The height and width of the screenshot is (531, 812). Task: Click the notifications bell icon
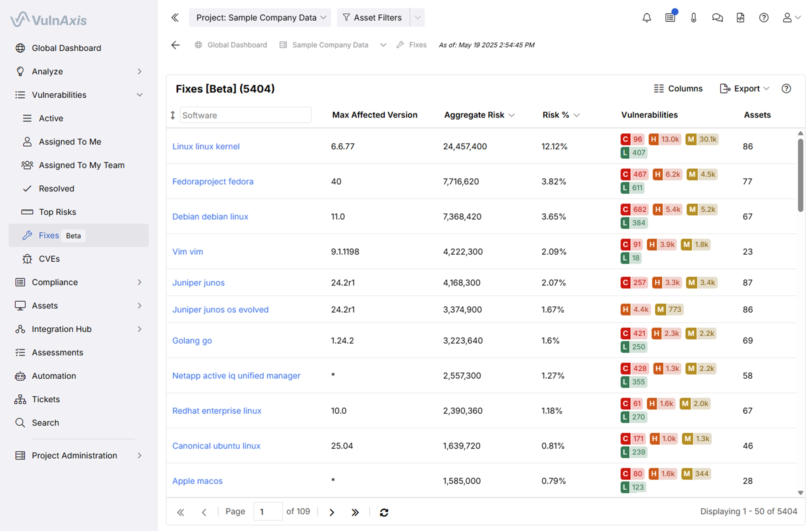coord(646,17)
